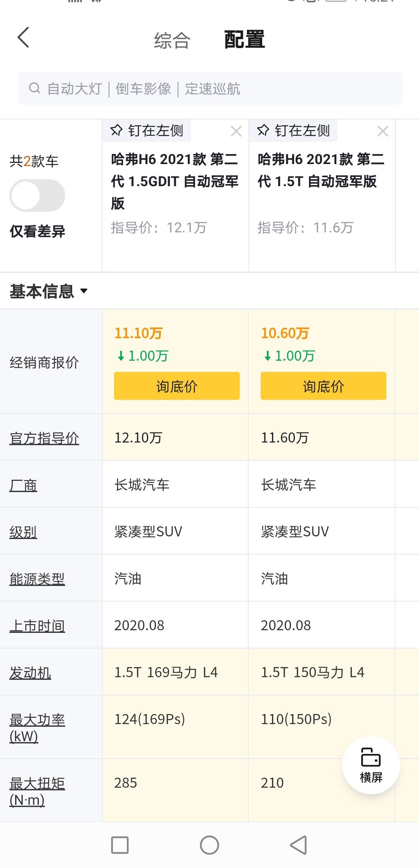Tap the 经销商报价 row label
419x868 pixels.
[x=44, y=362]
